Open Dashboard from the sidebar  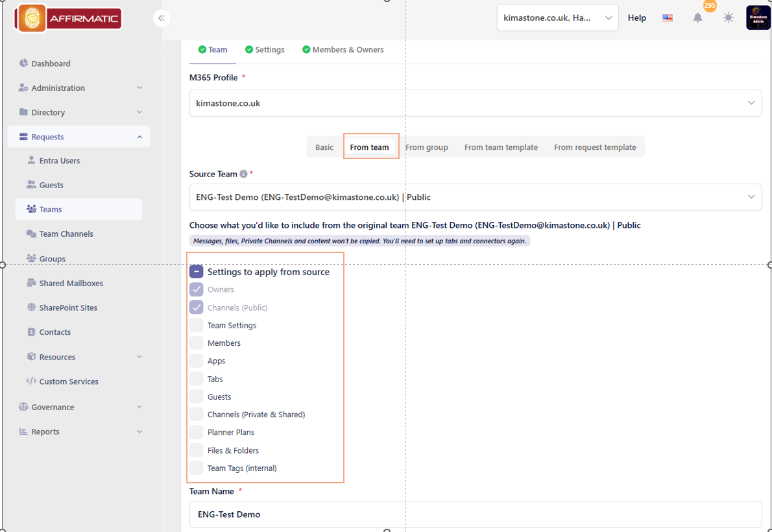click(x=51, y=64)
